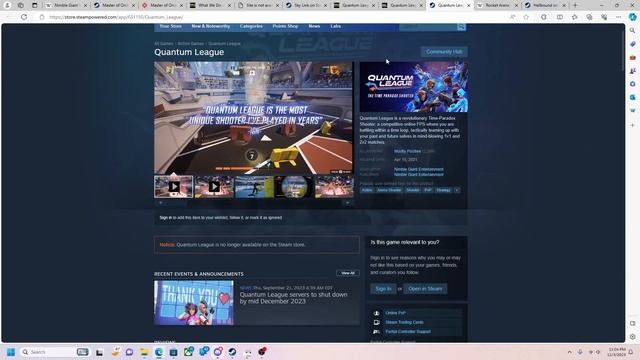Image resolution: width=640 pixels, height=360 pixels.
Task: Open Partial Controller Support link
Action: 408,332
